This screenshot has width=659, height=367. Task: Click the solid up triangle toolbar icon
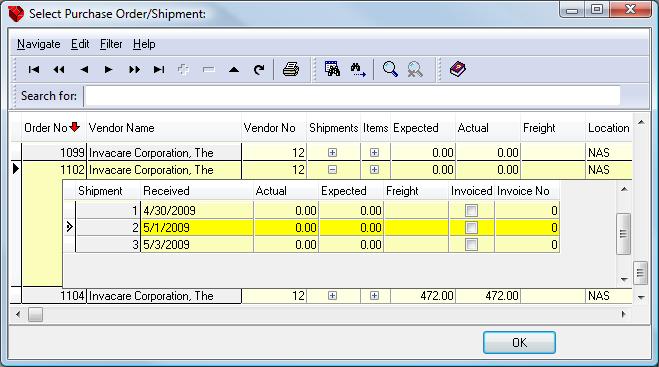coord(234,70)
